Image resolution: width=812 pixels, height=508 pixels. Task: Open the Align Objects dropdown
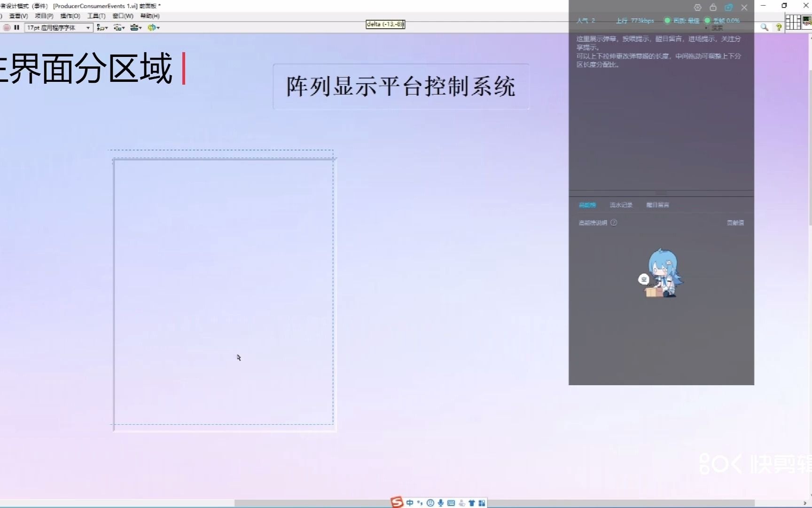click(x=102, y=28)
